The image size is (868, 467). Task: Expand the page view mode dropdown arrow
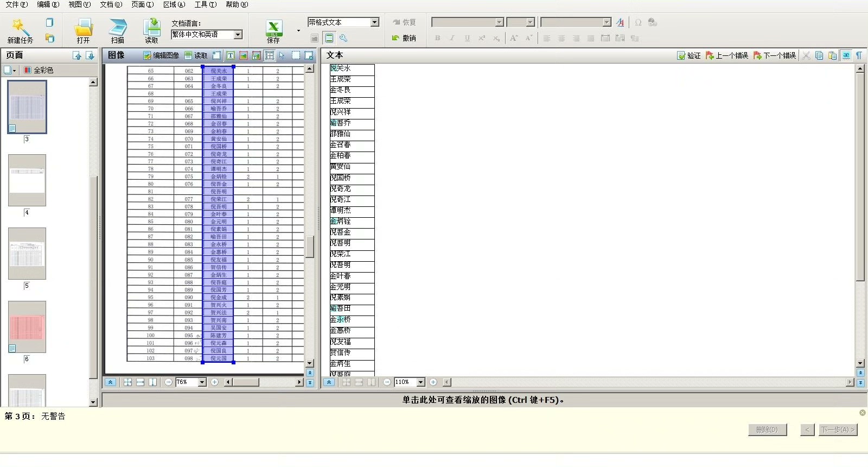[x=15, y=70]
